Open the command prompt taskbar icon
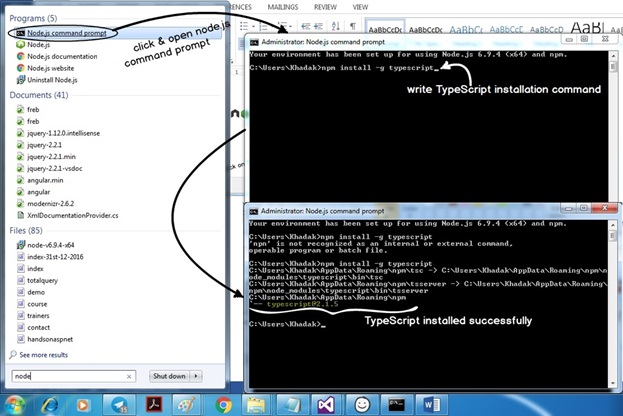 pyautogui.click(x=397, y=404)
